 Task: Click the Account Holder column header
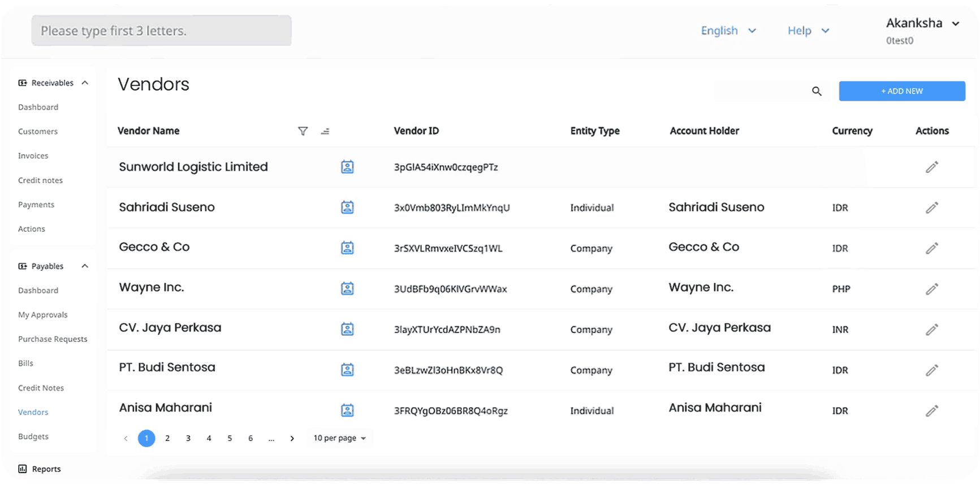pos(704,131)
